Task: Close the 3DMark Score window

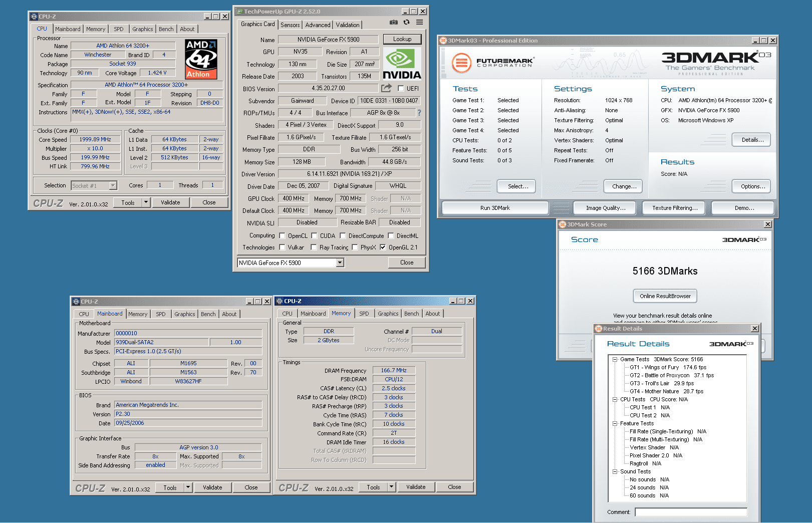Action: [768, 224]
